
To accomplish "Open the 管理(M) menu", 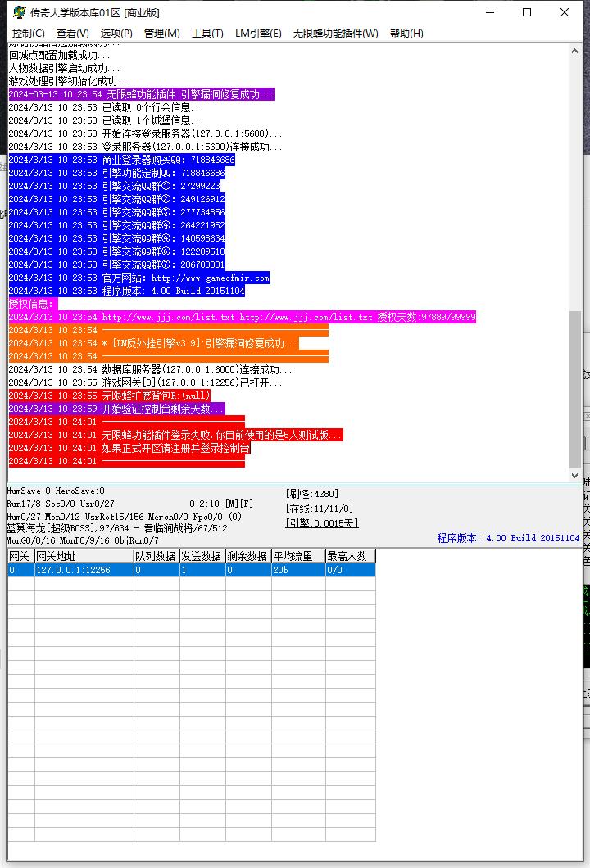I will (161, 34).
